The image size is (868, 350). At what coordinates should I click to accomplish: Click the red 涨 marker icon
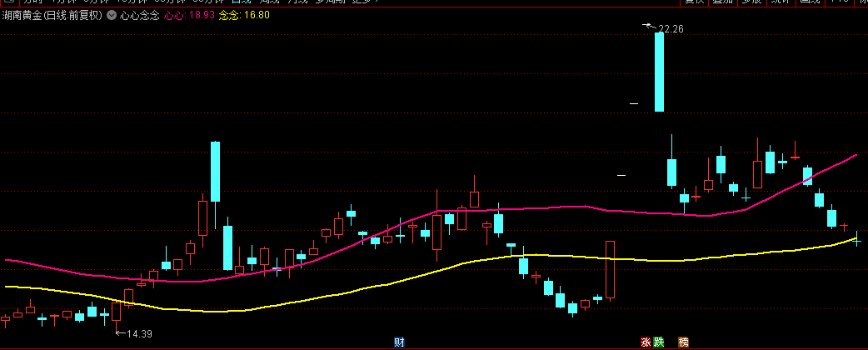tap(646, 342)
